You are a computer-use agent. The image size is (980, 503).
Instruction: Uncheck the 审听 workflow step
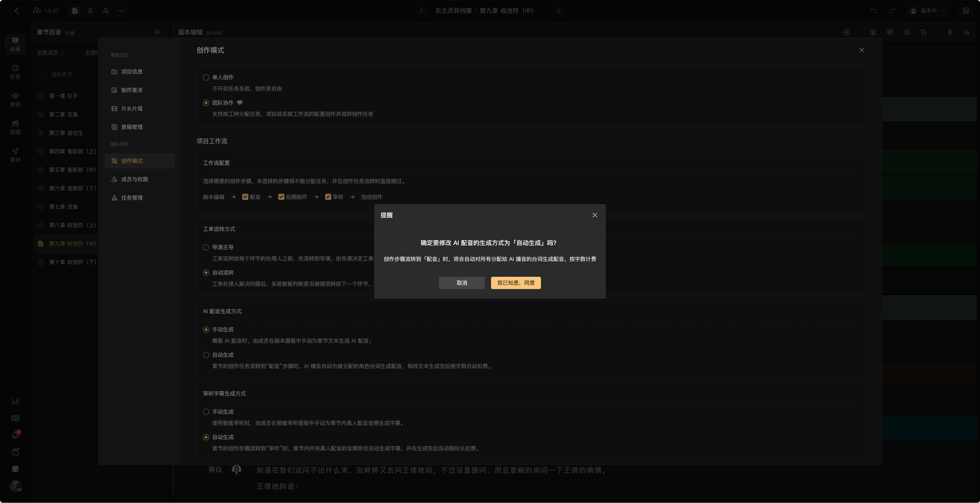pyautogui.click(x=328, y=197)
